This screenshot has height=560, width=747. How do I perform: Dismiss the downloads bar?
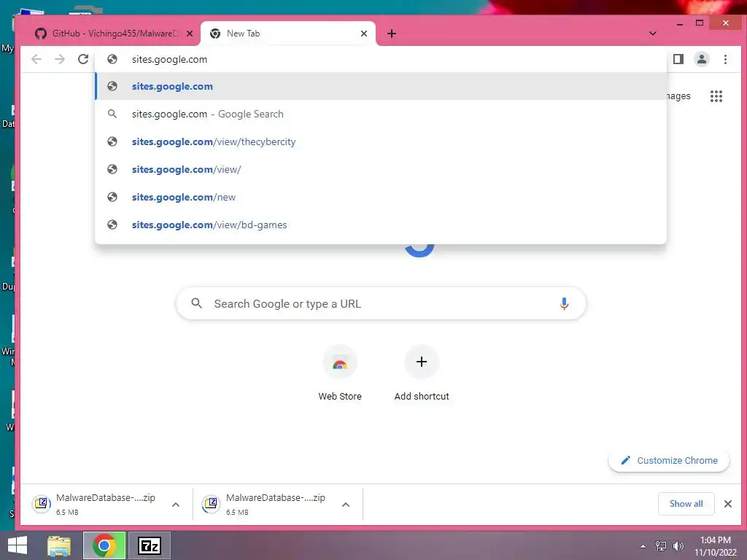728,504
